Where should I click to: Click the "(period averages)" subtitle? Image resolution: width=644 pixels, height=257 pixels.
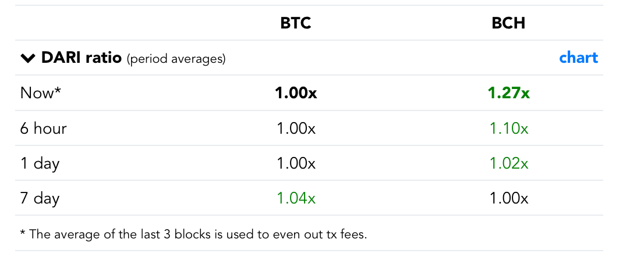(176, 59)
